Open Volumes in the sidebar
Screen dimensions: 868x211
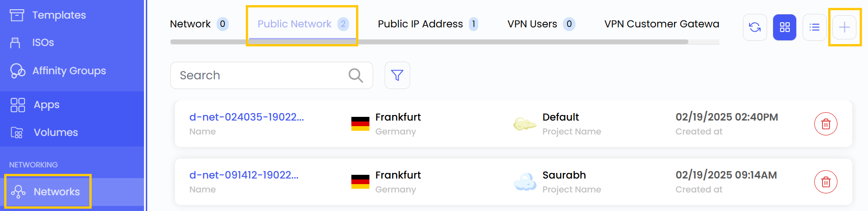[56, 133]
